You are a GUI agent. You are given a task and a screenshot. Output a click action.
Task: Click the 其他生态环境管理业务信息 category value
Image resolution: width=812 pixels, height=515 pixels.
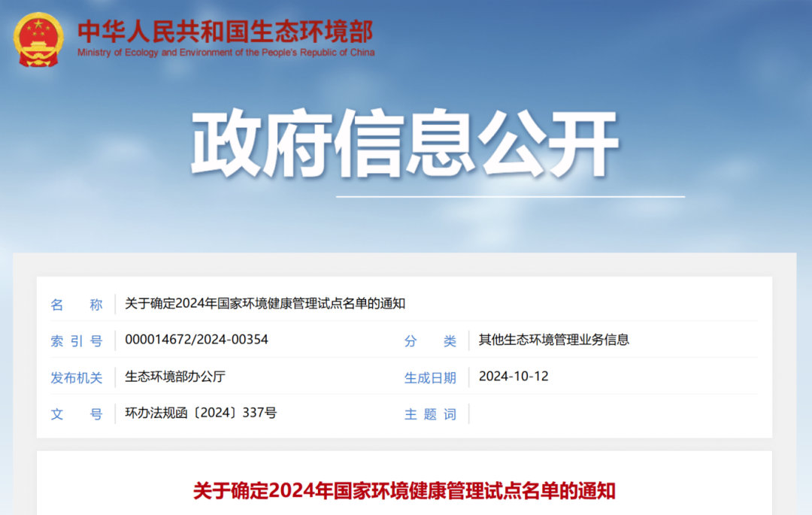553,340
